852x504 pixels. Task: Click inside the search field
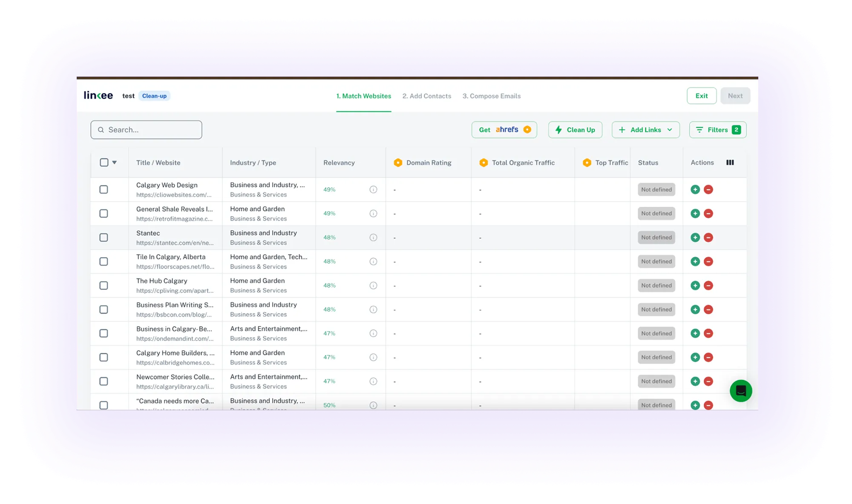coord(146,129)
